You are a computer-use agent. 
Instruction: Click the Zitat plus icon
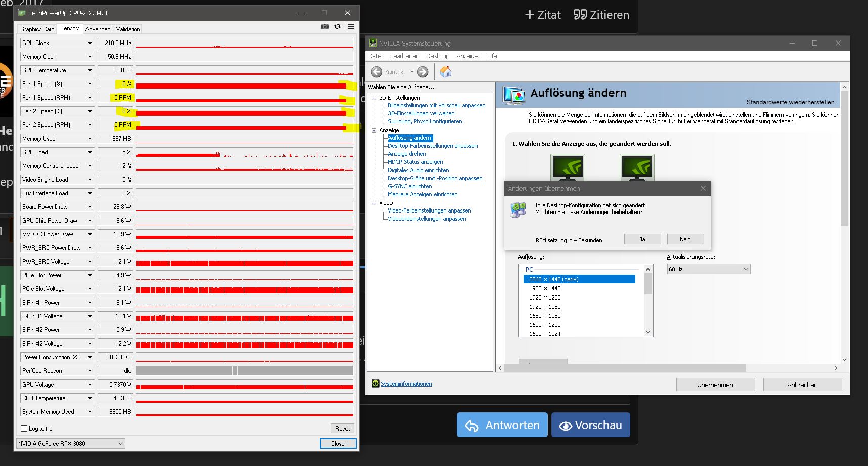[x=530, y=15]
